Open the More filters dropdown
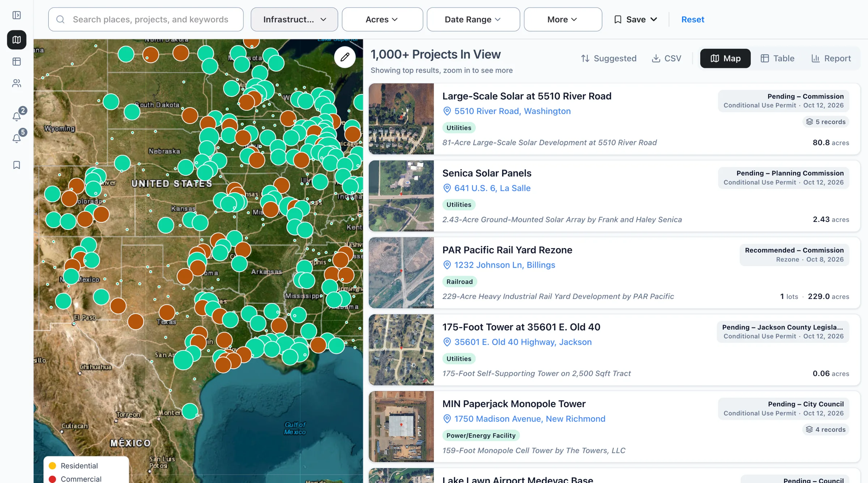 coord(563,20)
